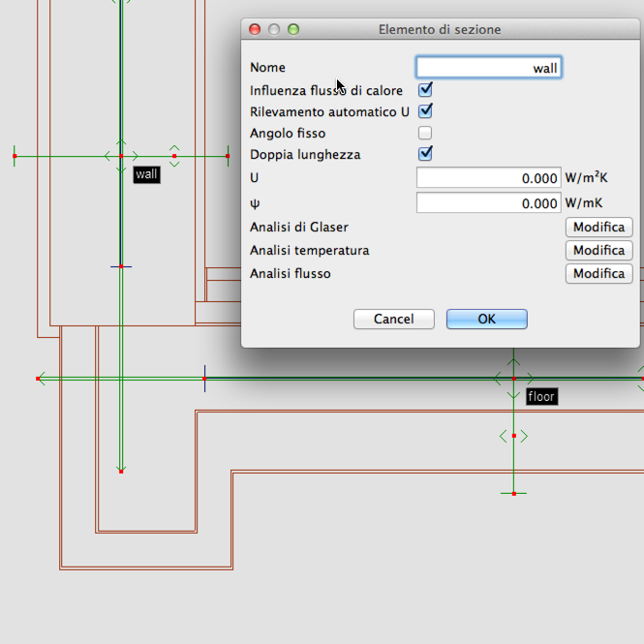Click the four-way move handle on floor section
The height and width of the screenshot is (644, 644).
point(513,379)
